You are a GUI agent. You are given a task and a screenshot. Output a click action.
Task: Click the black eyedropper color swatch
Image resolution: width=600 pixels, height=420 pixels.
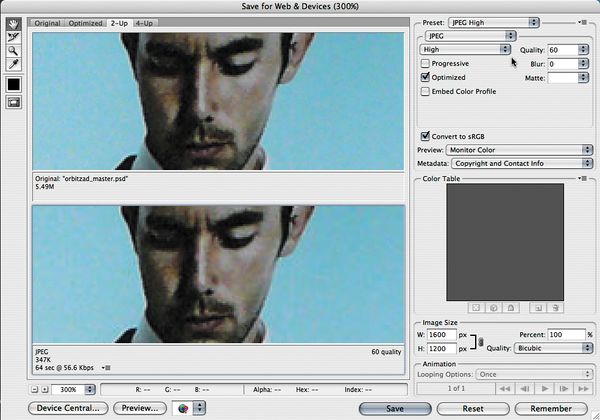15,83
